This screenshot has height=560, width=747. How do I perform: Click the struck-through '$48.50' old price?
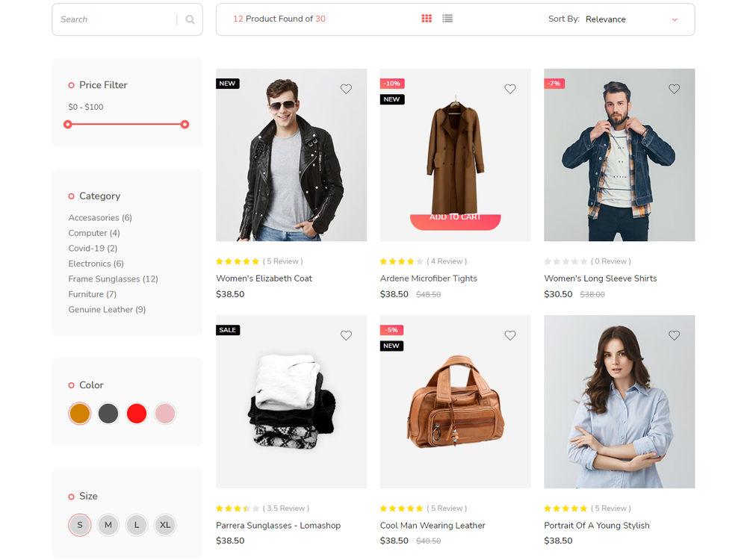[x=428, y=294]
